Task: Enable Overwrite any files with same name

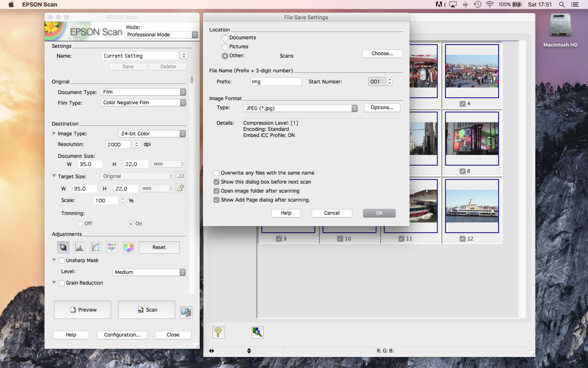Action: pos(216,173)
